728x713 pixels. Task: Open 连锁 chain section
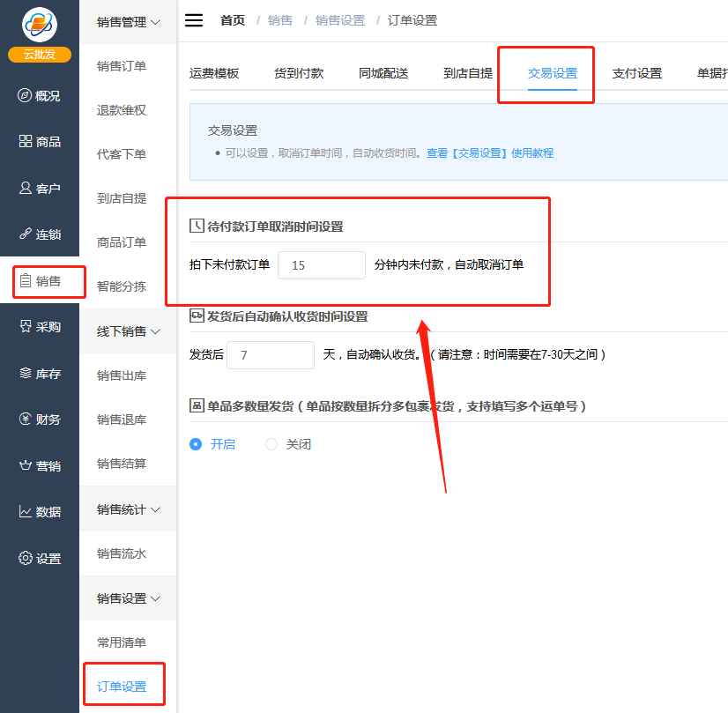tap(40, 234)
